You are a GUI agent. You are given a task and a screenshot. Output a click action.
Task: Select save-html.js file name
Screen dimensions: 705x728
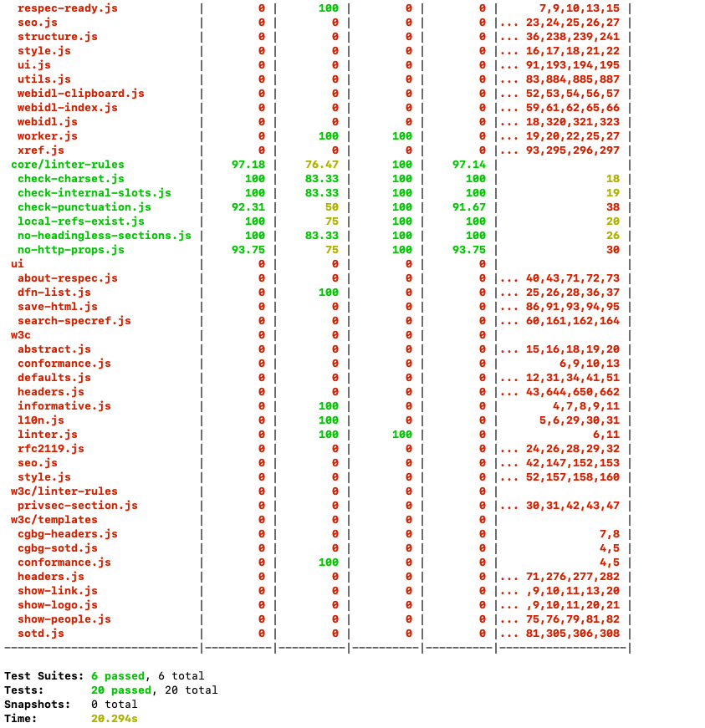(x=58, y=307)
